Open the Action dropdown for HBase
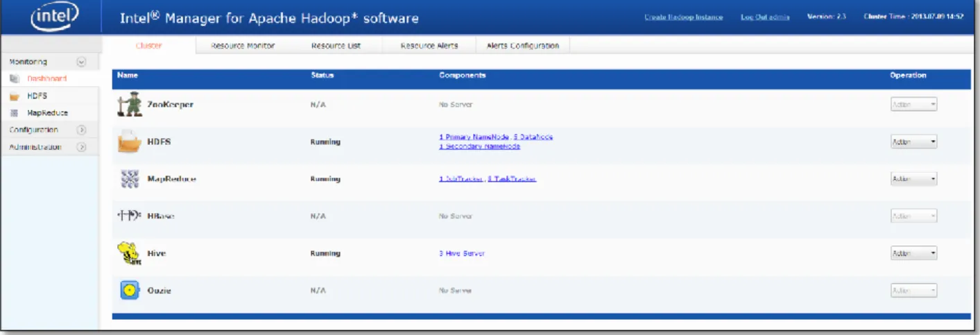The height and width of the screenshot is (335, 980). (913, 216)
